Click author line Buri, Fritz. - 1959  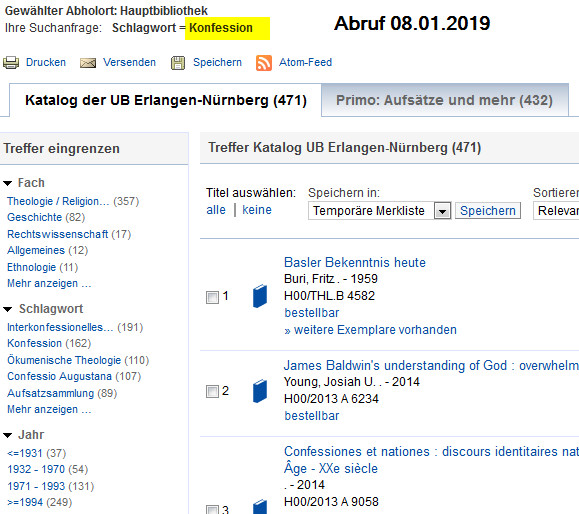pos(331,279)
